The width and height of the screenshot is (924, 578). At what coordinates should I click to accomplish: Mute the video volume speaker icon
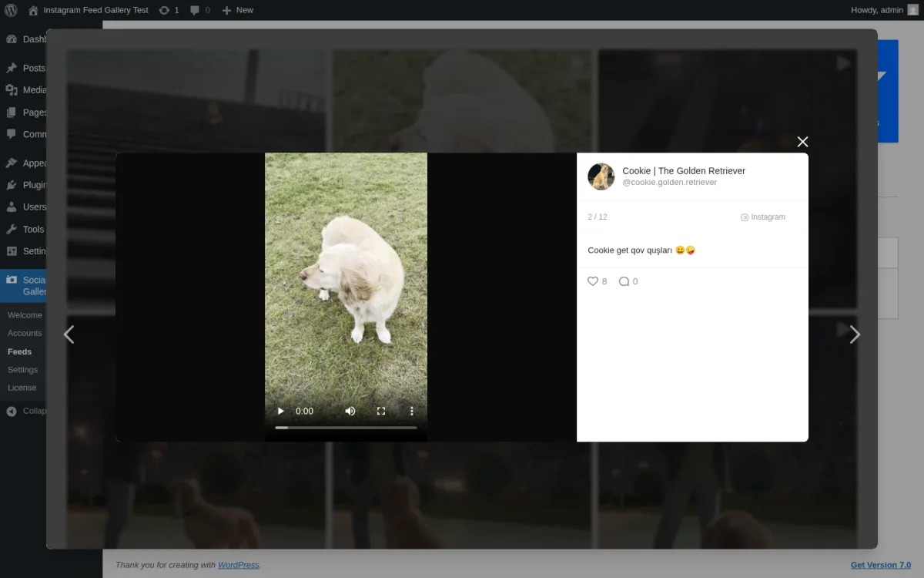pyautogui.click(x=350, y=412)
